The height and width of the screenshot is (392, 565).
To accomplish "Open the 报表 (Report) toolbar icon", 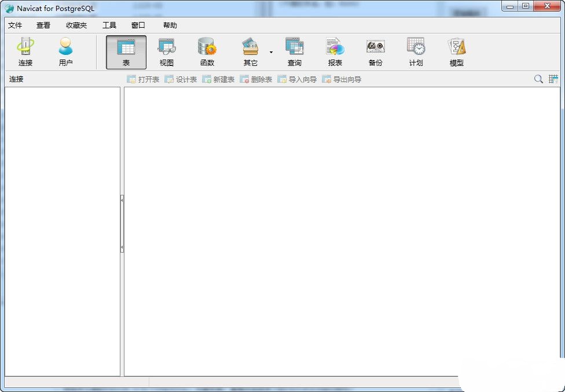I will click(335, 52).
